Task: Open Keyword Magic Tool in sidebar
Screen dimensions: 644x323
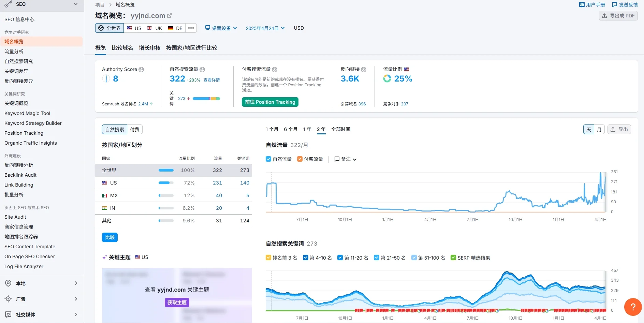Action: point(27,113)
